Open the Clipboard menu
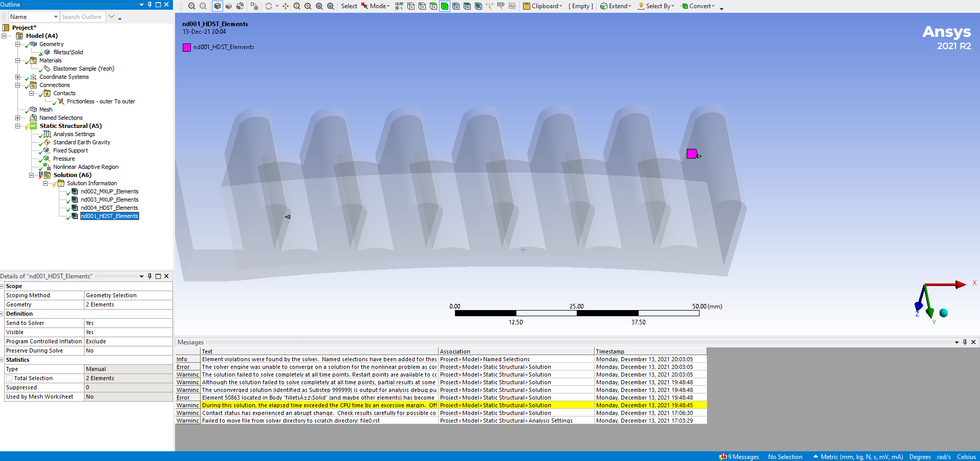Image resolution: width=980 pixels, height=461 pixels. pyautogui.click(x=542, y=6)
